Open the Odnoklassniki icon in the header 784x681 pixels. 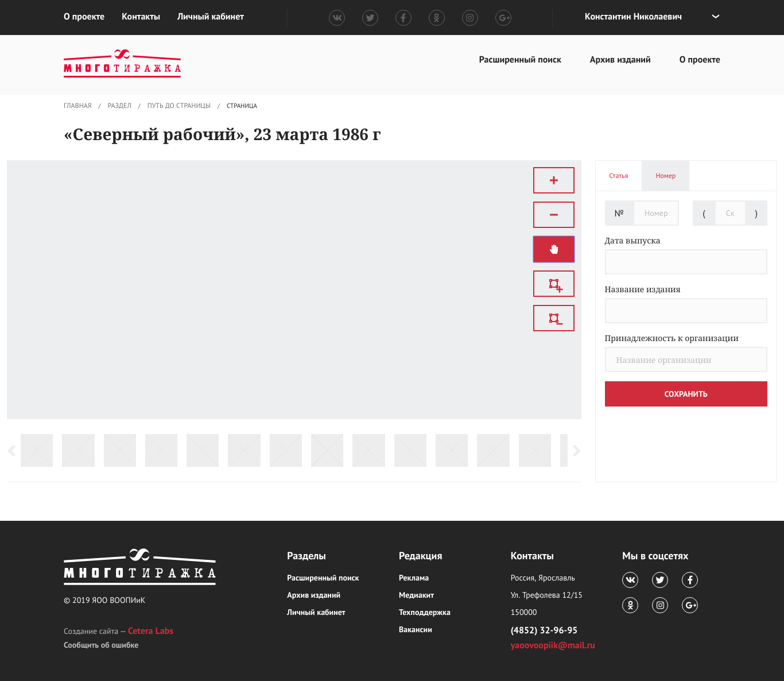point(437,17)
